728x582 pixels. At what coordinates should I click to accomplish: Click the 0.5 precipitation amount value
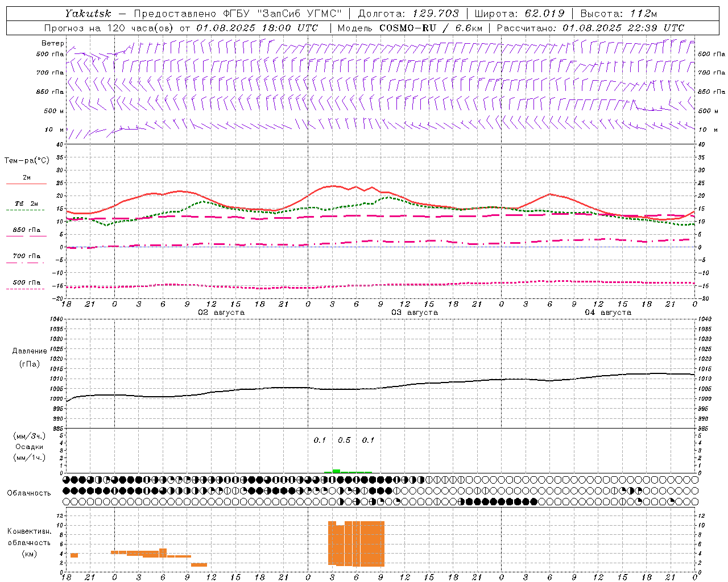click(x=344, y=440)
